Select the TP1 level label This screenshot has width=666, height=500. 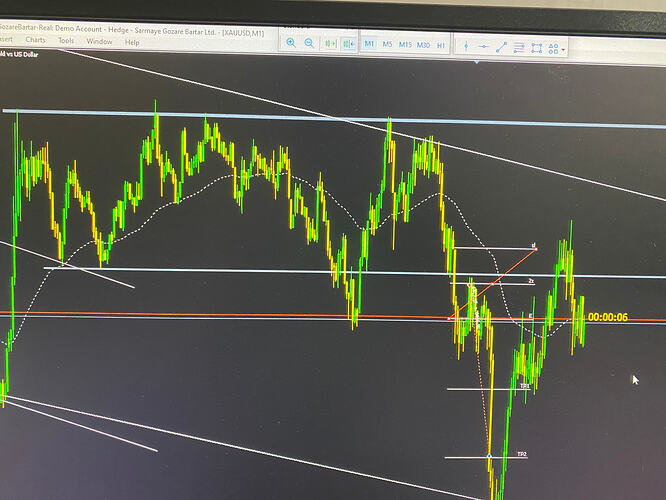[x=525, y=386]
